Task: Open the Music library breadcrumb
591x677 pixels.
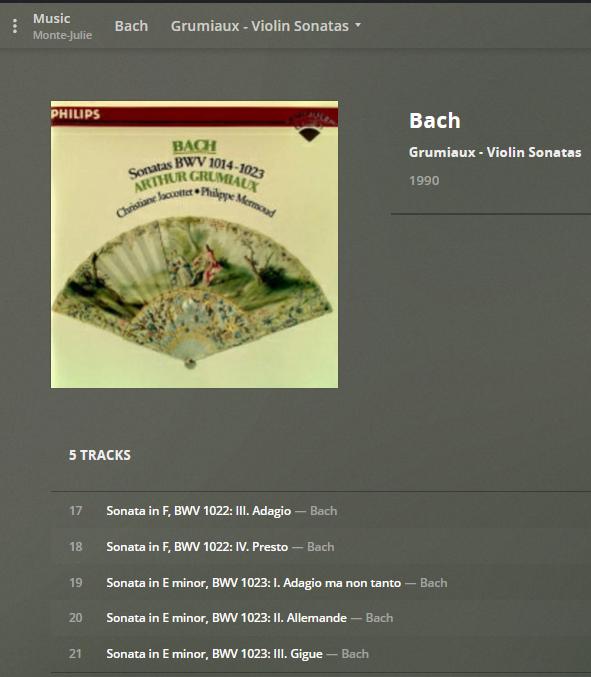Action: (51, 19)
